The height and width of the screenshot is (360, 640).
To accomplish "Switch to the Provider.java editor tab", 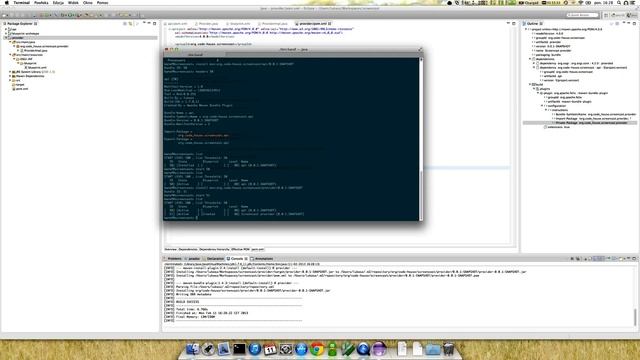I will click(208, 24).
